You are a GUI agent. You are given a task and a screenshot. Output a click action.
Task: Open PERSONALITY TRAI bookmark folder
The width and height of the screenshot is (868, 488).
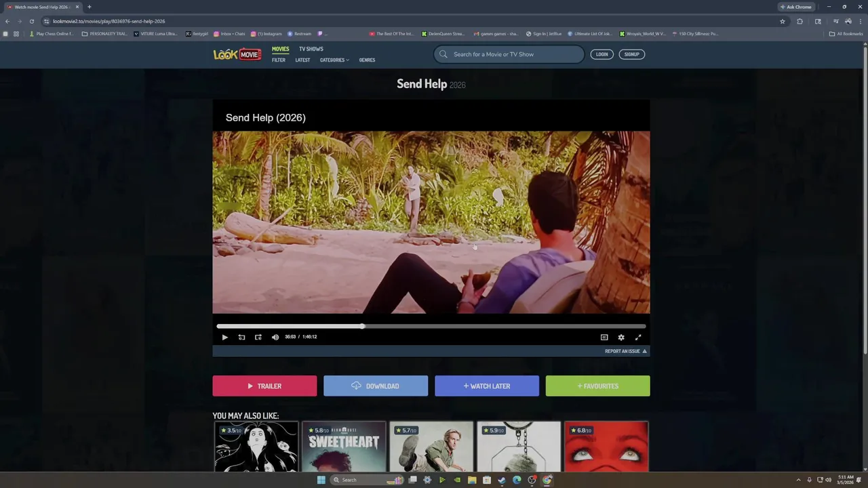point(104,33)
